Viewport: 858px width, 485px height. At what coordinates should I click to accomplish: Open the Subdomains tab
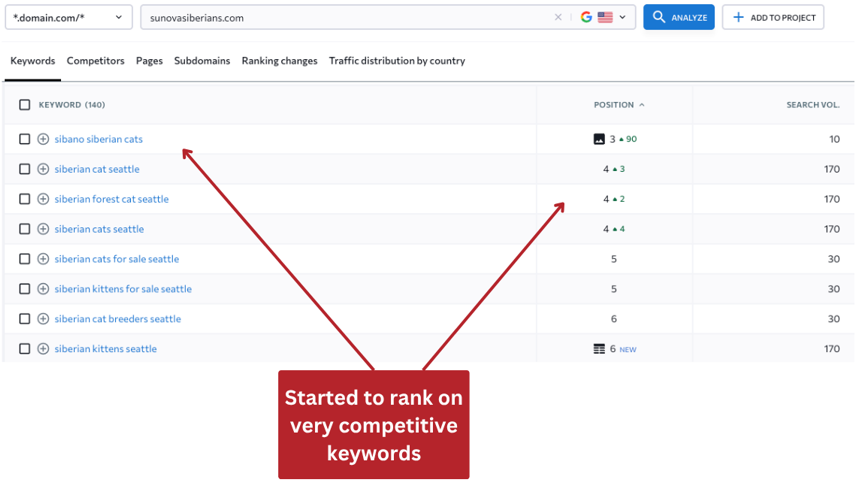(202, 61)
